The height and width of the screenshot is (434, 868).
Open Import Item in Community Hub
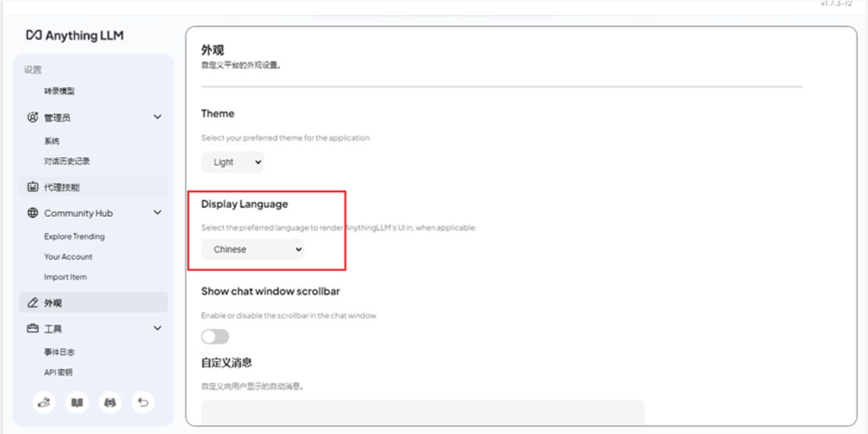tap(65, 277)
